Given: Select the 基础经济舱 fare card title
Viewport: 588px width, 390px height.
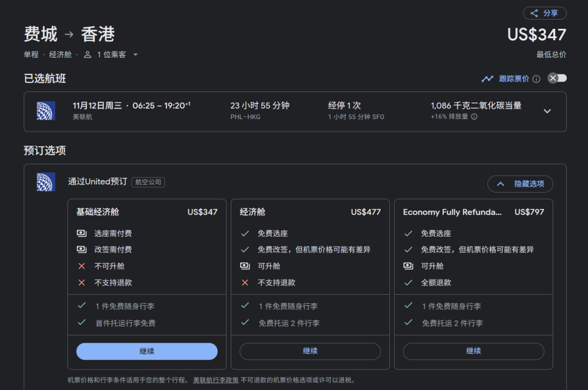Looking at the screenshot, I should [x=98, y=212].
